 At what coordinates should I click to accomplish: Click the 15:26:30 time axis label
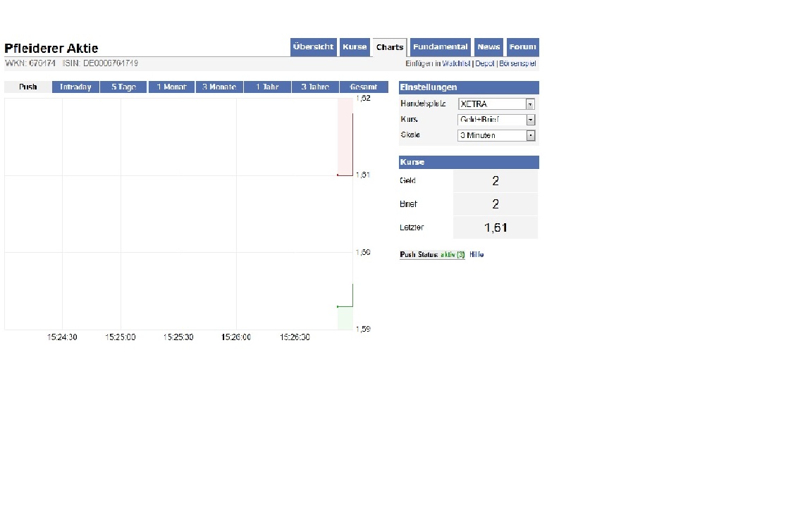(295, 337)
